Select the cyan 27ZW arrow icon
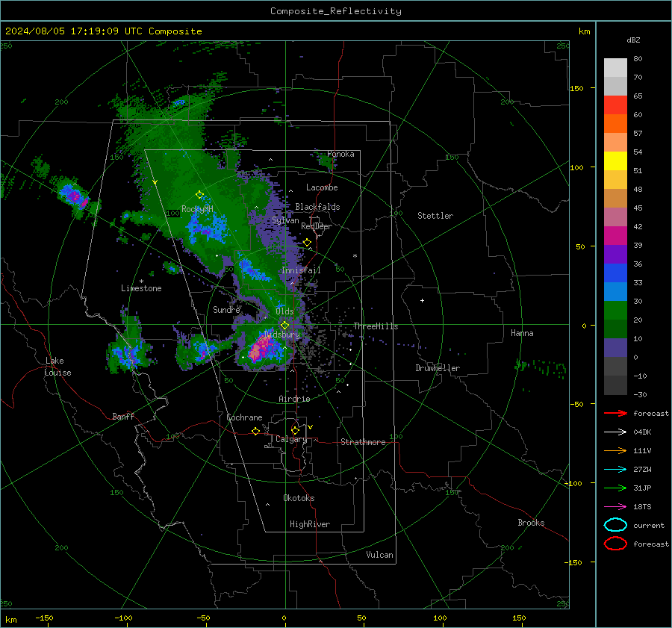The width and height of the screenshot is (672, 628). [615, 470]
